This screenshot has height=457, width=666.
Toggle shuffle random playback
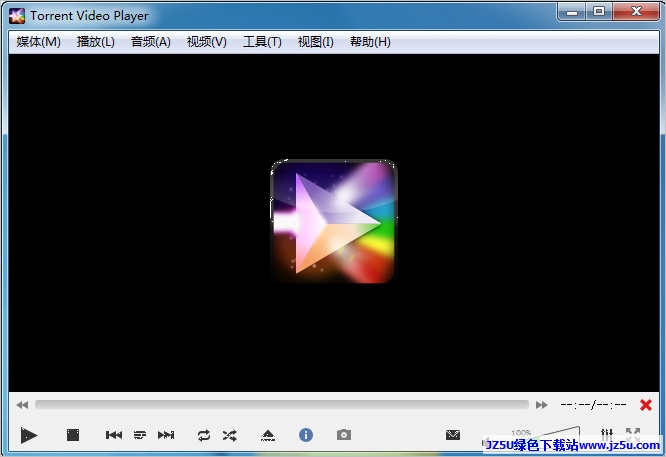click(229, 435)
